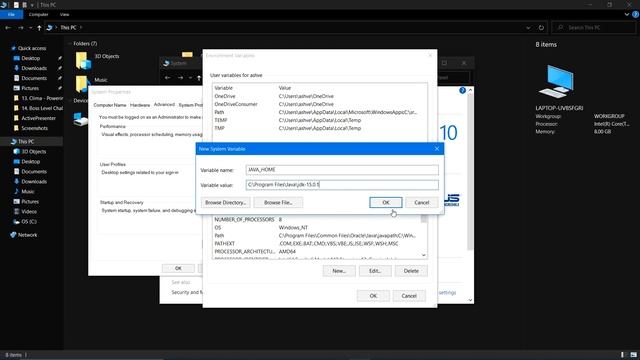Select TMP user variable row

point(320,128)
